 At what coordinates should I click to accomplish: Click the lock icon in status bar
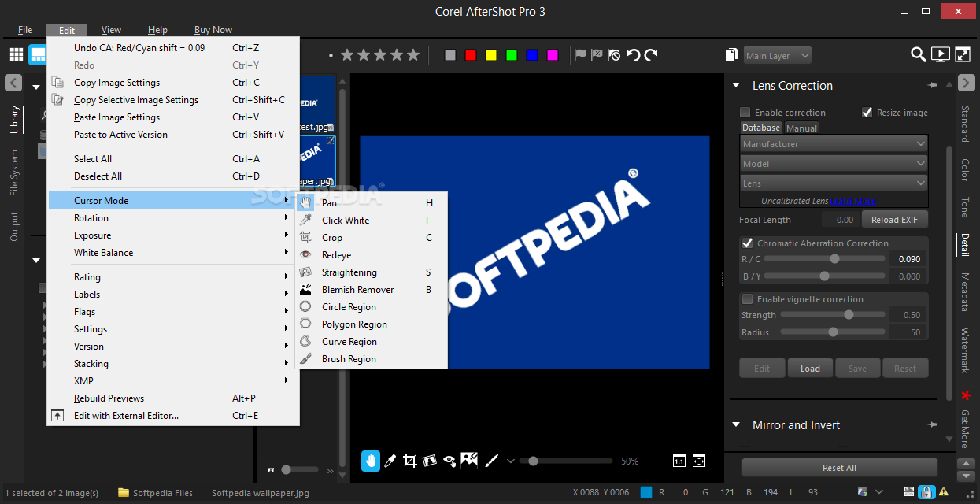926,493
